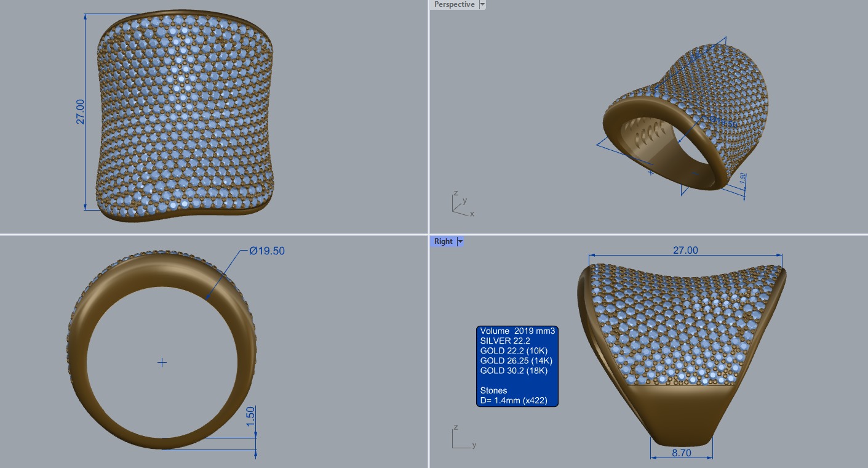Viewport: 868px width, 468px height.
Task: Click the Perspective viewport title label
Action: coord(454,4)
